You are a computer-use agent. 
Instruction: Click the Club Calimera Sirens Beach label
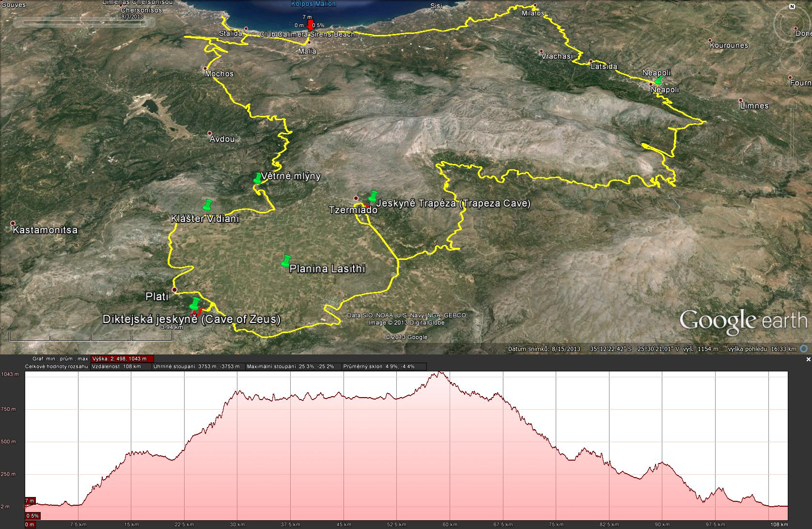click(x=307, y=34)
